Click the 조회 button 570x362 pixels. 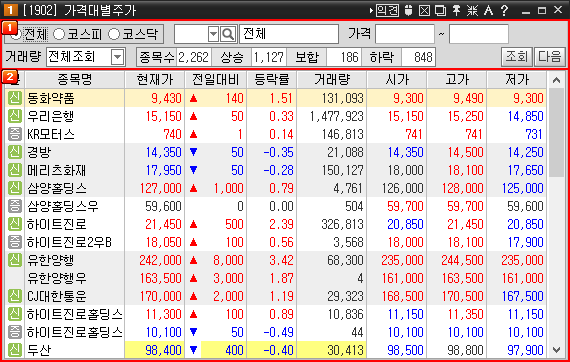coord(516,57)
